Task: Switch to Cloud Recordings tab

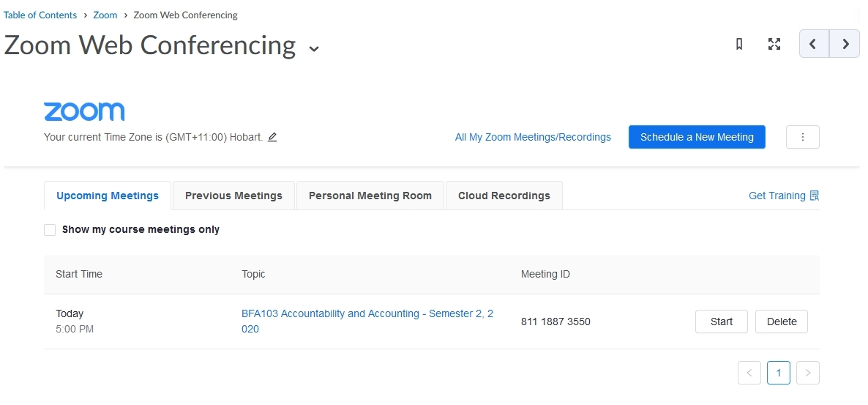Action: (x=504, y=196)
